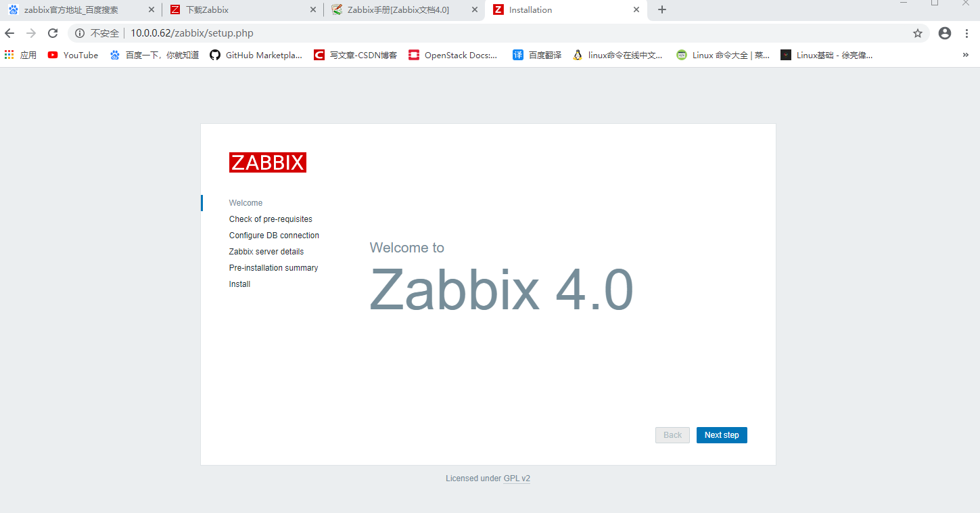Close the zabbix官方地址_百度搜索 tab
Image resolution: width=980 pixels, height=513 pixels.
point(151,10)
